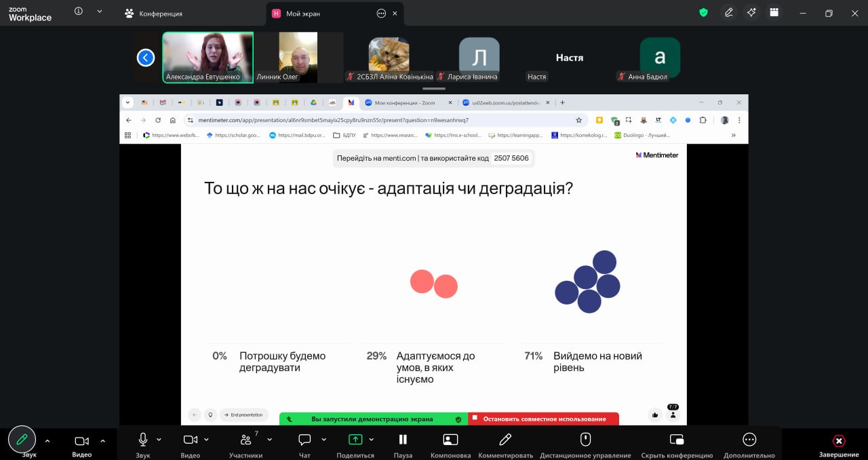Screen dimensions: 868x460
Task: Expand the chevron next to Участники
Action: [x=269, y=440]
